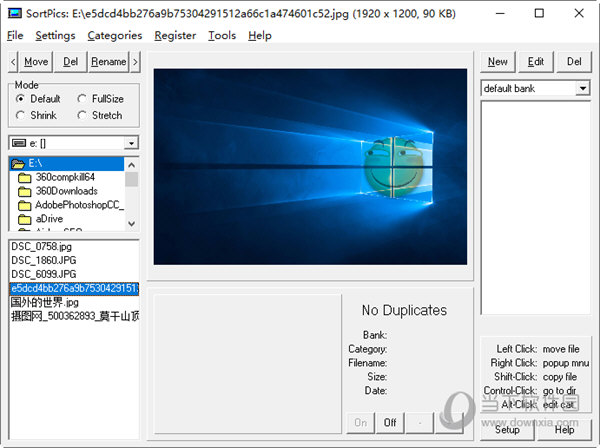This screenshot has height=448, width=600.
Task: Click the Del button next to Edit
Action: tap(574, 62)
